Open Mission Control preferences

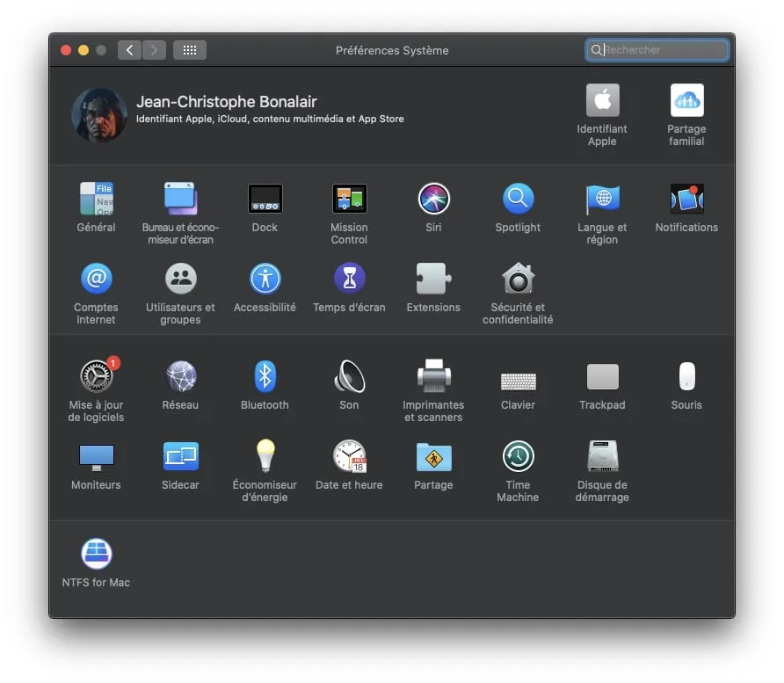pos(349,199)
